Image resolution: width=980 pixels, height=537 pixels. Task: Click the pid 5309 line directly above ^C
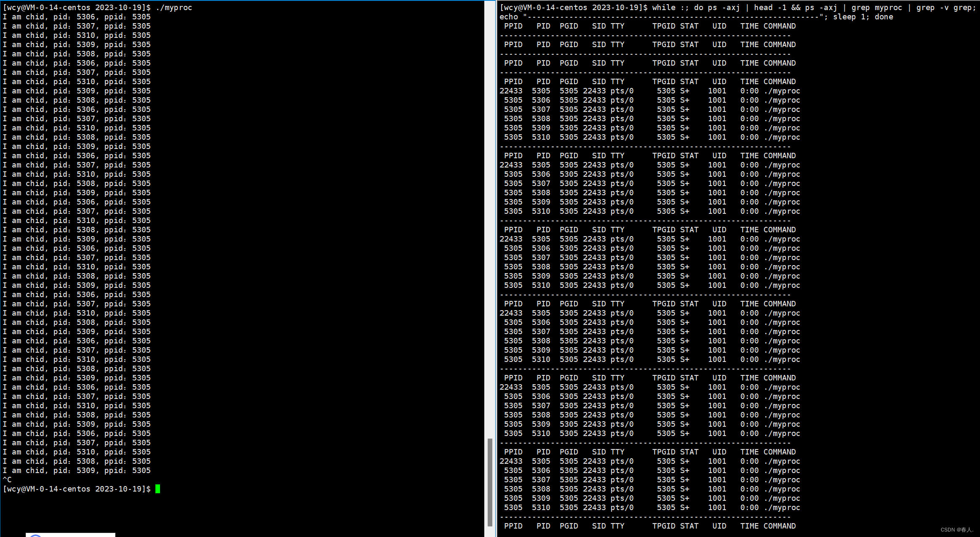pos(77,471)
